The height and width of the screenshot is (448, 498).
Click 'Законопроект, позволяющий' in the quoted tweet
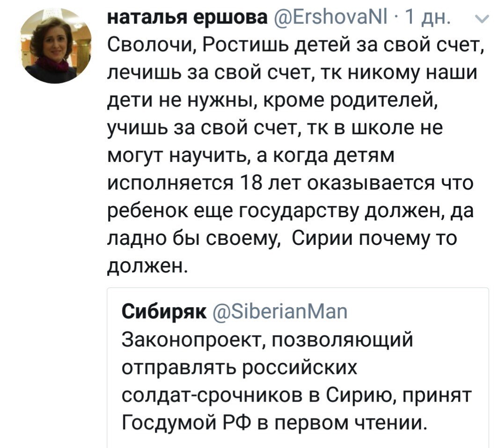click(x=268, y=339)
